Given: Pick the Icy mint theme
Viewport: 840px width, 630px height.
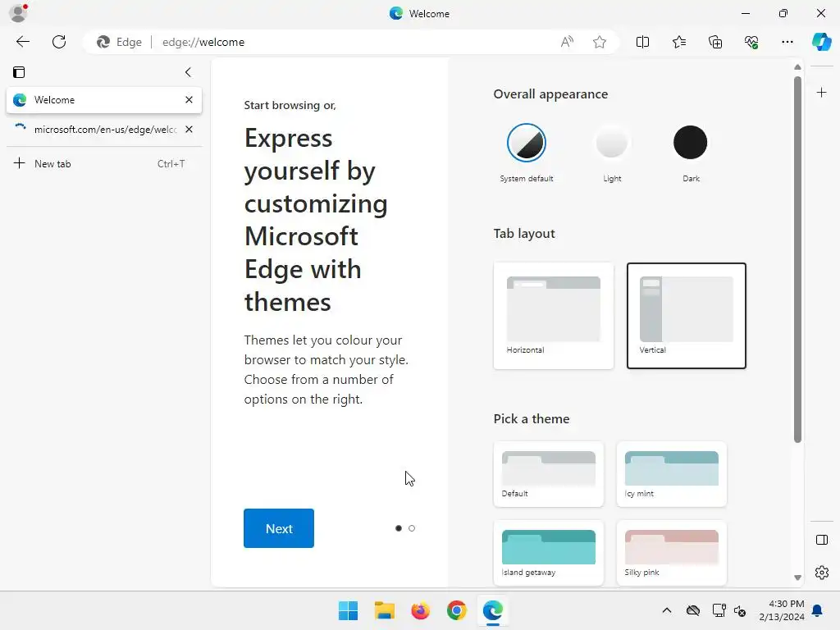Looking at the screenshot, I should (671, 474).
